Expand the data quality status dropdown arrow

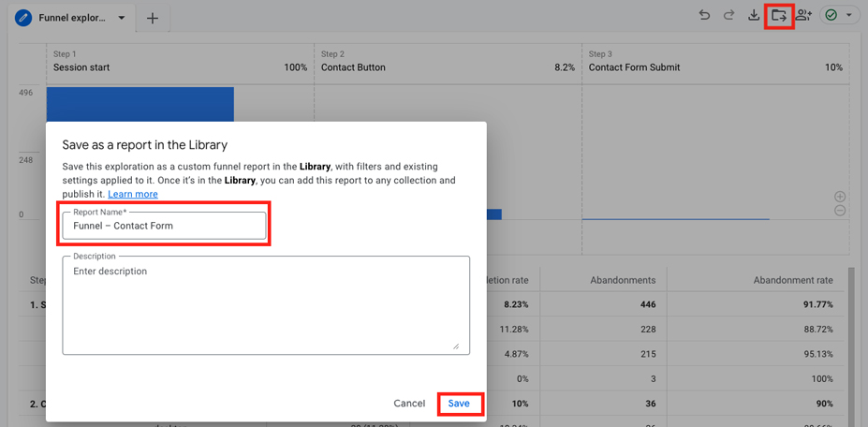(848, 16)
